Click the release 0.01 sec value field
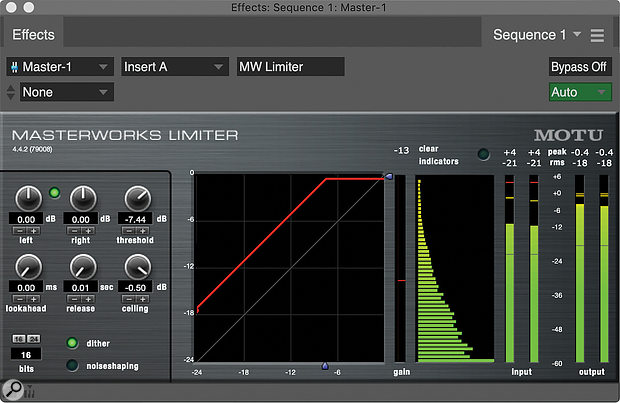620x403 pixels. coord(81,288)
